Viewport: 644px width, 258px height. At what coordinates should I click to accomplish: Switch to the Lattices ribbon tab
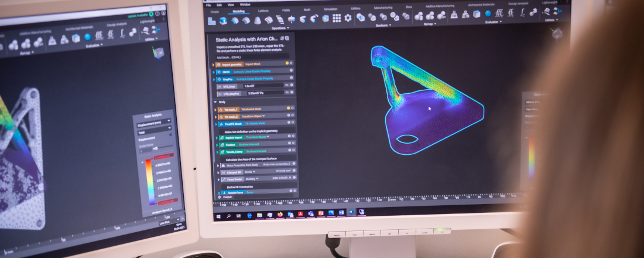point(263,11)
